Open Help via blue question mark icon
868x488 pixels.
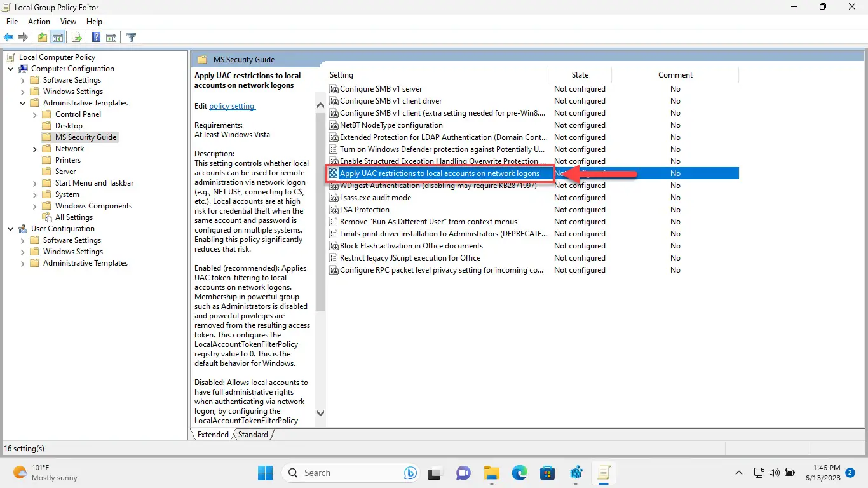tap(96, 37)
